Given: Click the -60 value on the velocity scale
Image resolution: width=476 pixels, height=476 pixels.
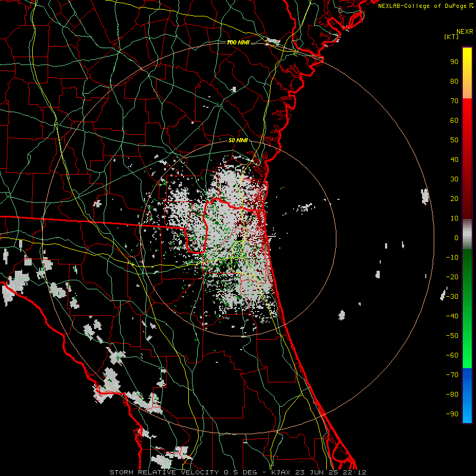Looking at the screenshot, I should 452,355.
